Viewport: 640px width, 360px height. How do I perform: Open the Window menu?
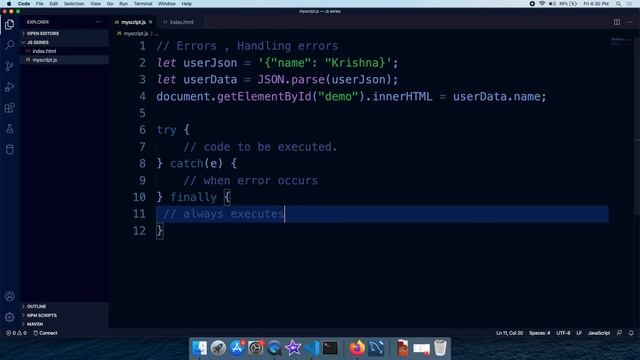(x=167, y=4)
